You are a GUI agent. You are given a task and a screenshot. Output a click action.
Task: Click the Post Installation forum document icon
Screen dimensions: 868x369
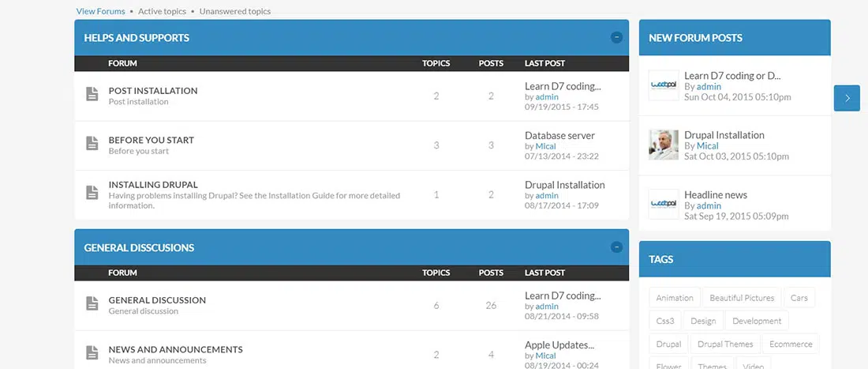[x=92, y=95]
